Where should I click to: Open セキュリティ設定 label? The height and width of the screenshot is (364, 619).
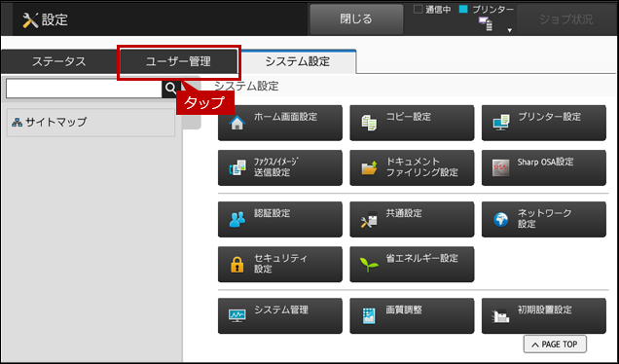[280, 264]
